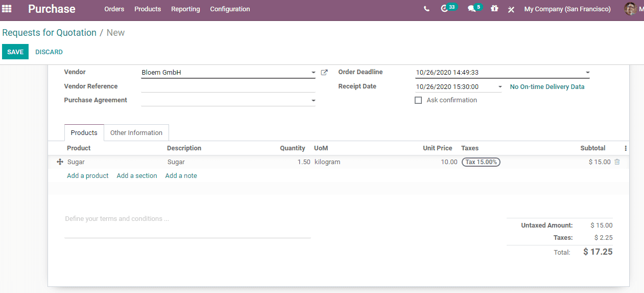Click the SAVE button
This screenshot has height=293, width=644.
(x=15, y=52)
